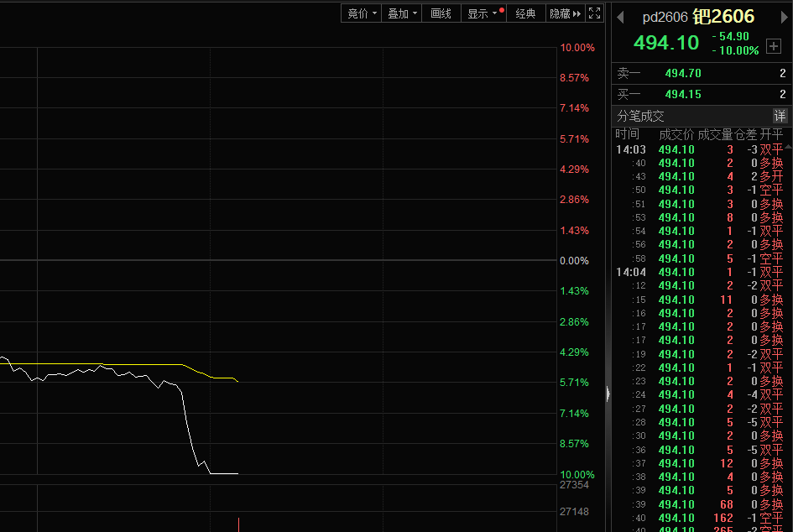
Task: Click the red volume bar in lower chart
Action: coord(239,524)
